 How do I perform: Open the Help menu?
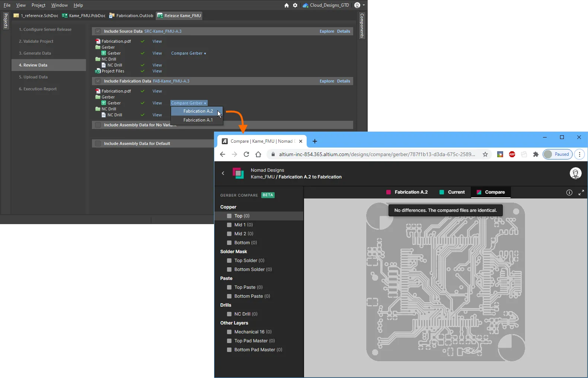[x=78, y=5]
